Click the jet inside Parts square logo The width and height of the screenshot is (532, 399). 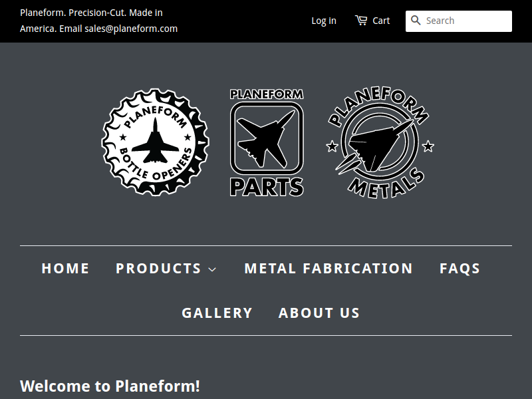point(266,139)
